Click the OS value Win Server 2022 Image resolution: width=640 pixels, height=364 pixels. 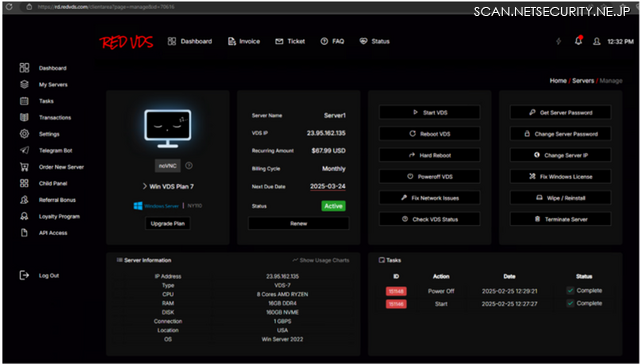point(282,340)
